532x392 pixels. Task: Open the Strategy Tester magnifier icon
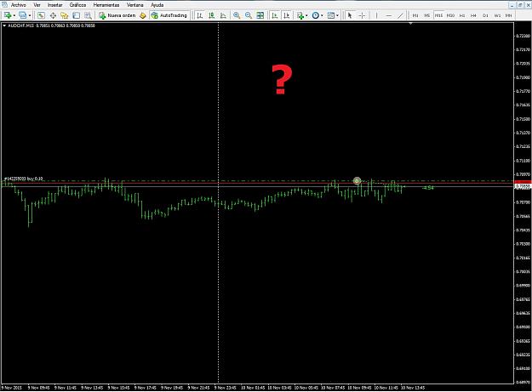point(88,15)
